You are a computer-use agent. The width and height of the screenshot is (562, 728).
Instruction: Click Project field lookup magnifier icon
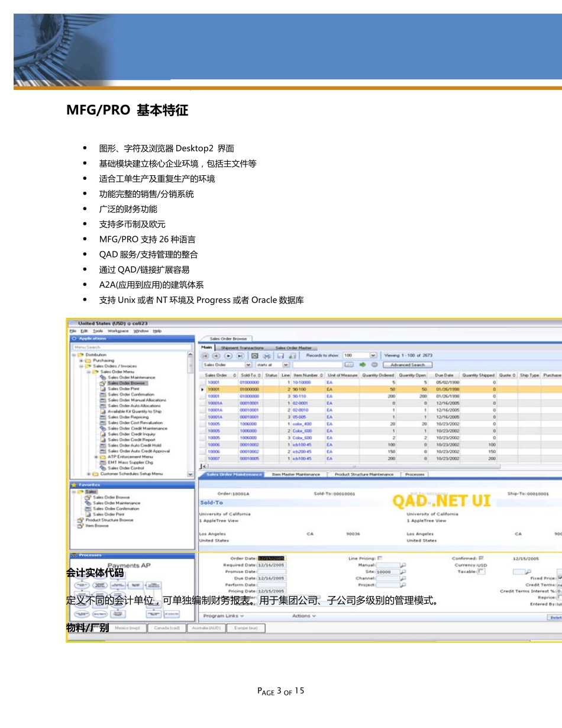(403, 585)
